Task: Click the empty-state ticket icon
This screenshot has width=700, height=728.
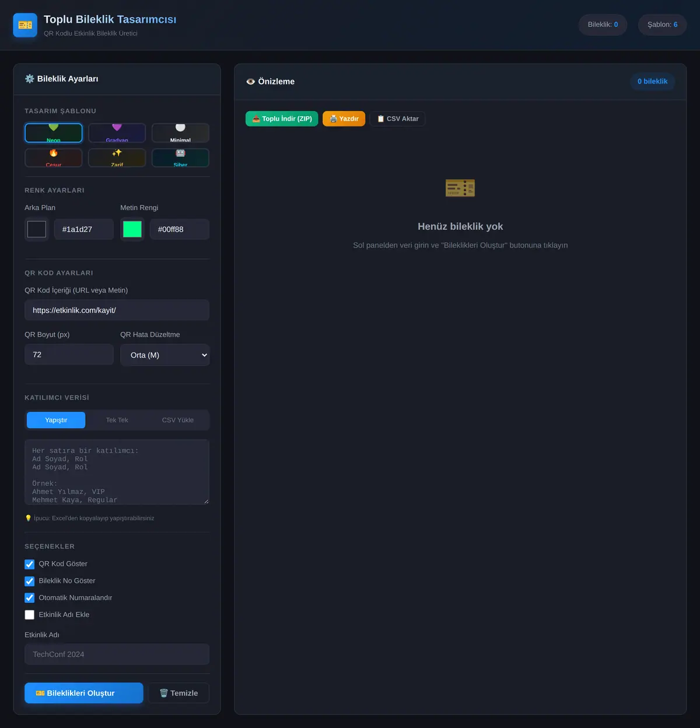Action: 460,188
